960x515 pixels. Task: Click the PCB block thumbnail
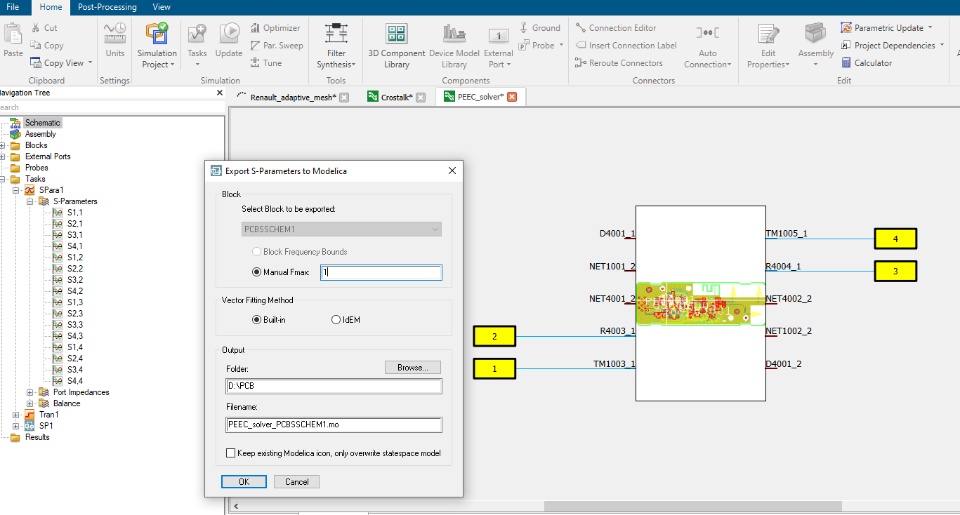(x=700, y=304)
